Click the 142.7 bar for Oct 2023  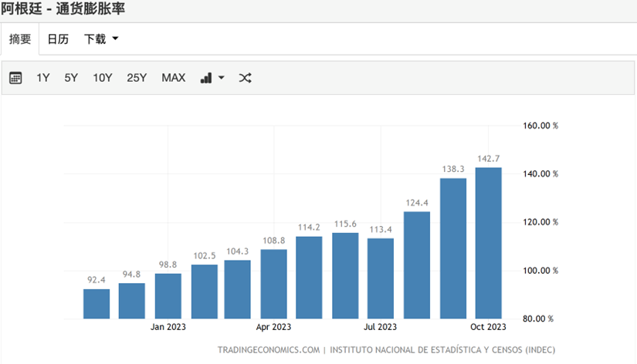pos(488,243)
